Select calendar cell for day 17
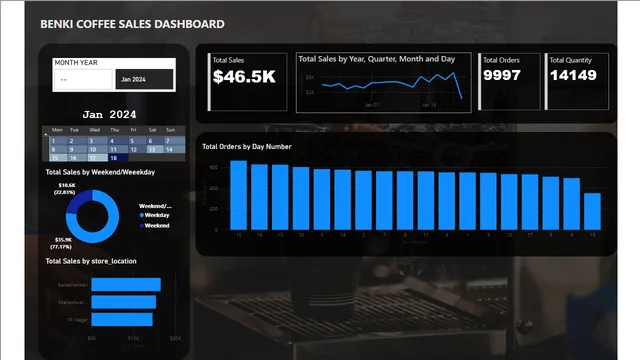The image size is (640, 360). (x=97, y=158)
